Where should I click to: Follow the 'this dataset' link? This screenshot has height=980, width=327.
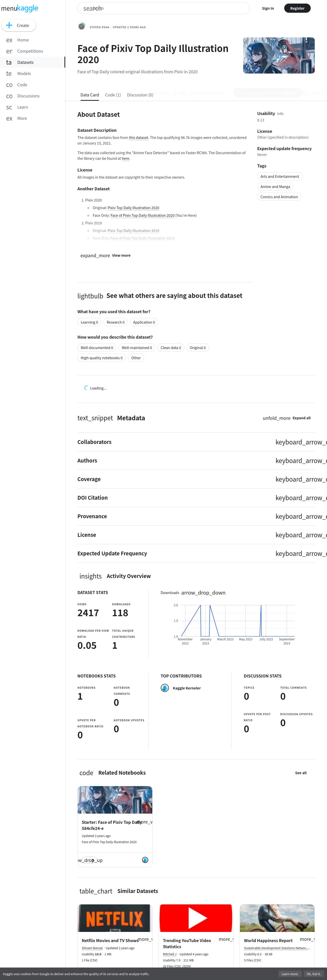click(139, 138)
